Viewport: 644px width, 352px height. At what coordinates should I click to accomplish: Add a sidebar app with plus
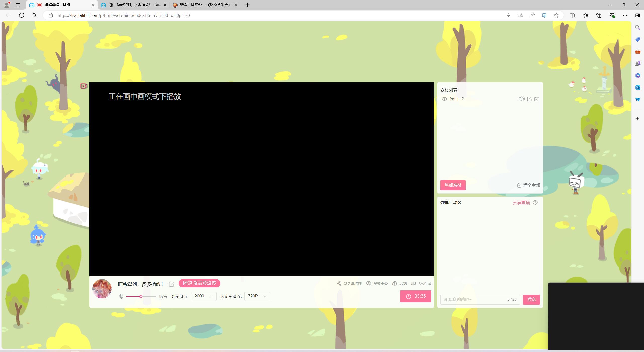pos(637,119)
